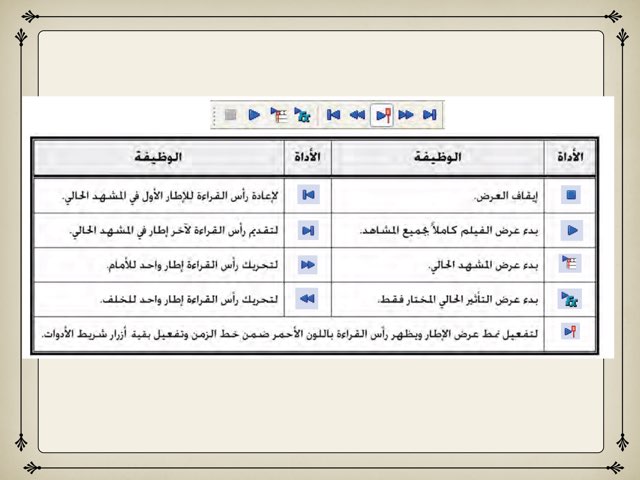Click the الأداة header above the first-frame icon
This screenshot has width=640, height=480.
(x=307, y=157)
